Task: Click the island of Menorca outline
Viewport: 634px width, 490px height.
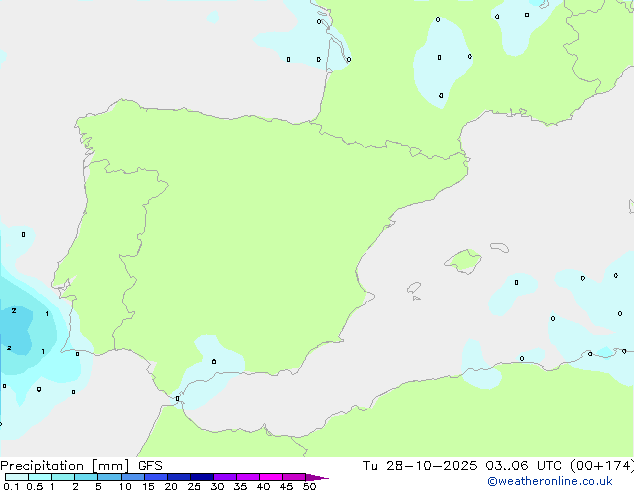Action: coord(499,247)
